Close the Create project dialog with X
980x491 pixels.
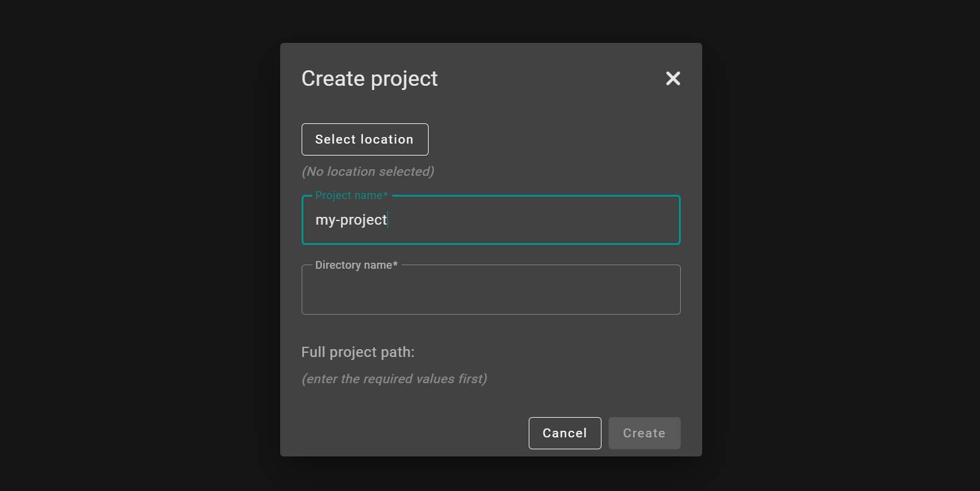[x=673, y=79]
